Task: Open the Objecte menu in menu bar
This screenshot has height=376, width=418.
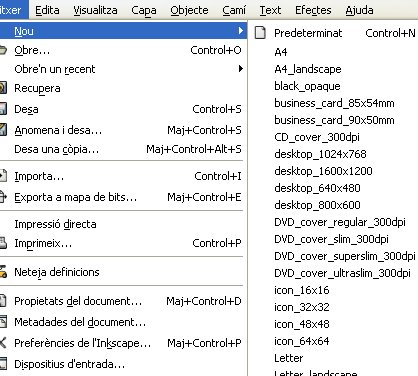Action: [x=189, y=10]
